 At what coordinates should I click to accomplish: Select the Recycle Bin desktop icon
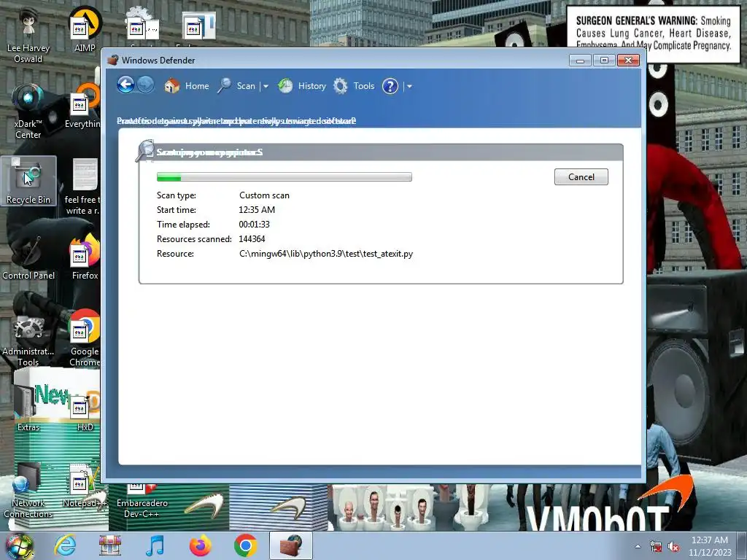pos(28,181)
